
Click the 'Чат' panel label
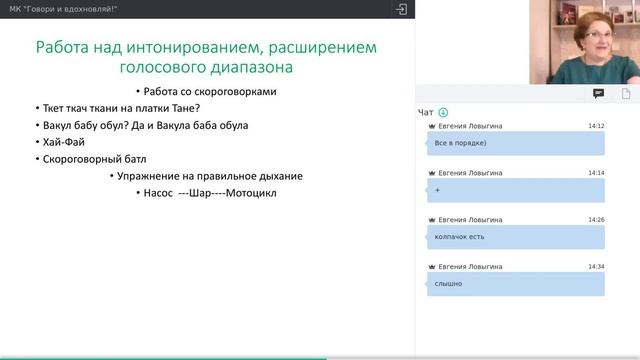coord(425,112)
